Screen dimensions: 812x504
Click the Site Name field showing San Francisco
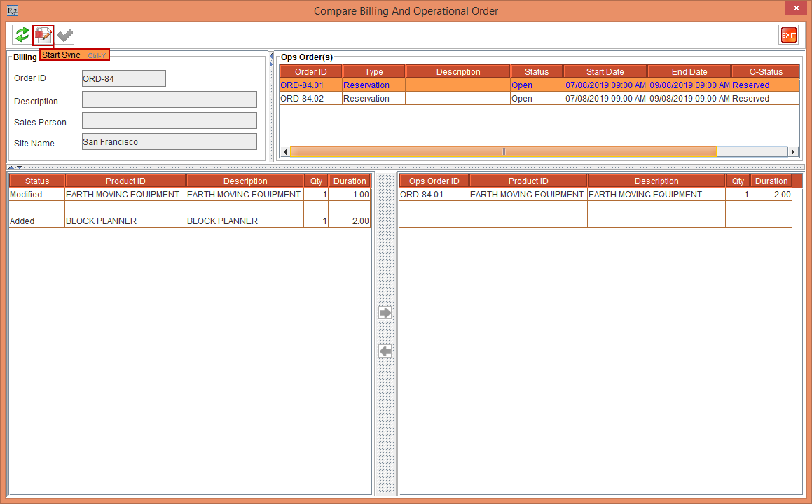pos(169,141)
